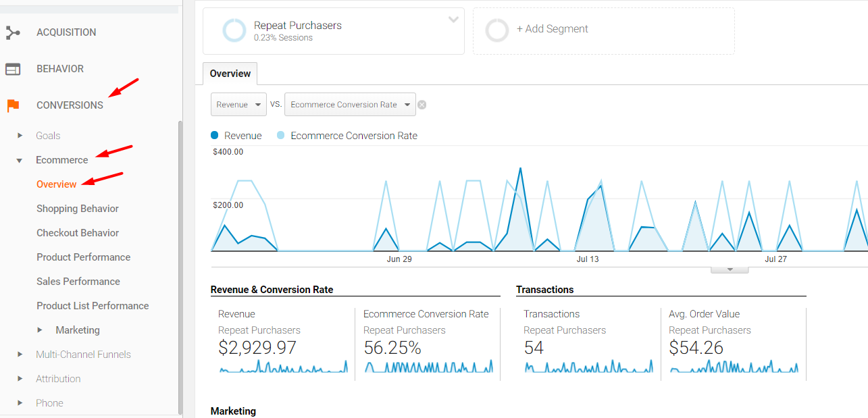
Task: Expand the Marketing submenu arrow
Action: [40, 330]
